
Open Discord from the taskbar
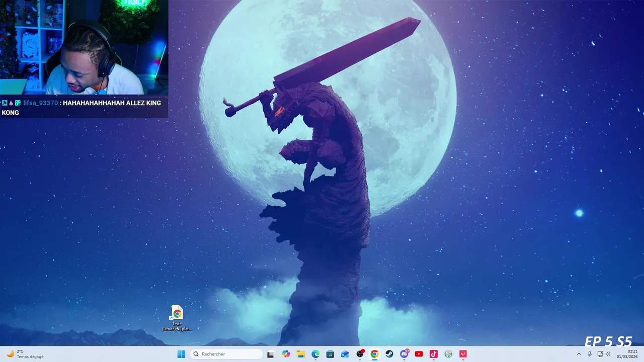404,354
